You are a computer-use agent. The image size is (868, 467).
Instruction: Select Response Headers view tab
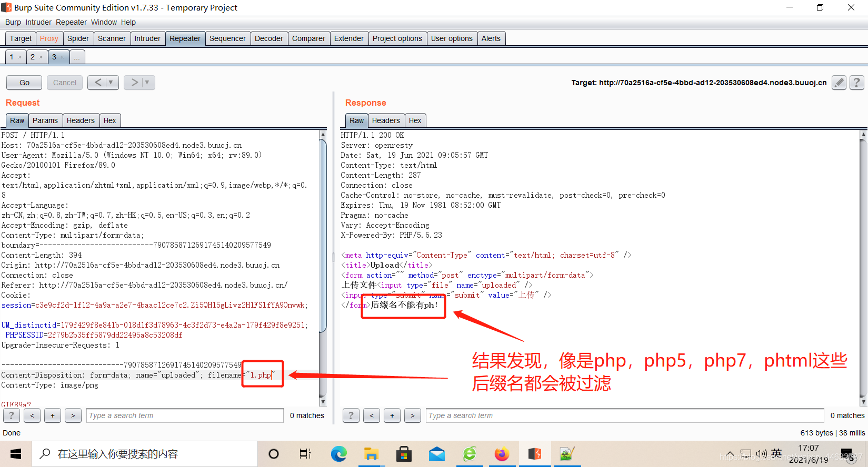(x=386, y=120)
